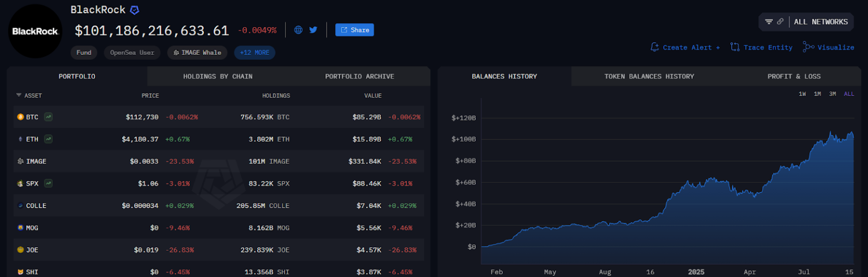Click Visualize
The image size is (868, 277).
click(x=828, y=47)
